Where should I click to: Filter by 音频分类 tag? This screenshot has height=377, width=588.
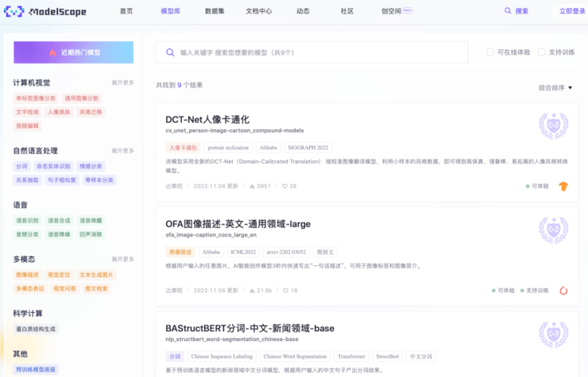coord(27,235)
